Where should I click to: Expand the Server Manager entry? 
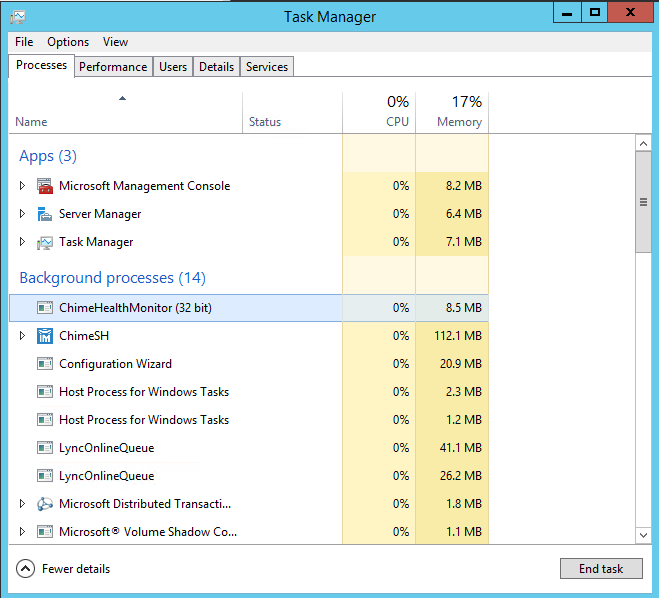pyautogui.click(x=22, y=213)
